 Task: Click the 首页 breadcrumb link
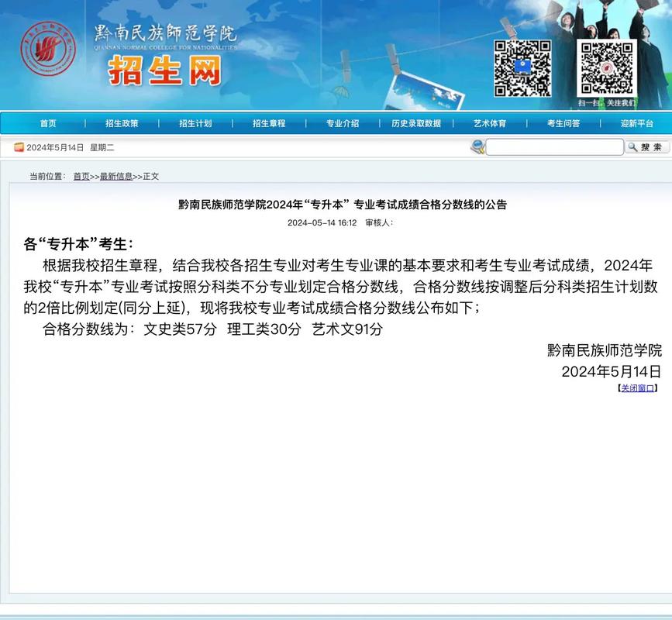click(81, 176)
